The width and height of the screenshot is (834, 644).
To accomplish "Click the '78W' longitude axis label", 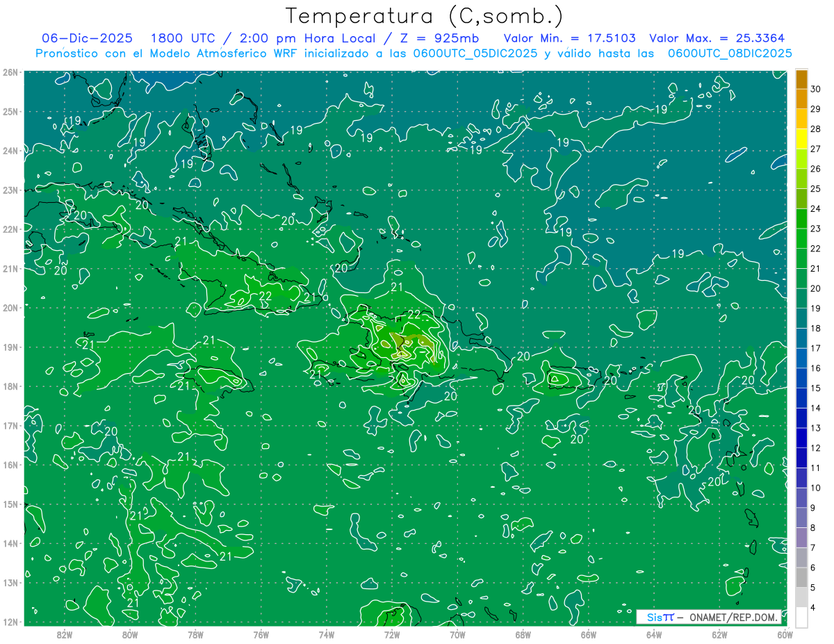I will pos(195,634).
